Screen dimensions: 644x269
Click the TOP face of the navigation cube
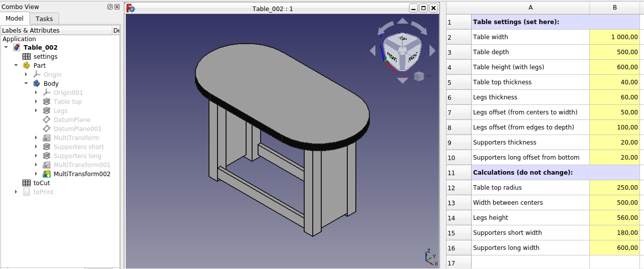point(402,39)
